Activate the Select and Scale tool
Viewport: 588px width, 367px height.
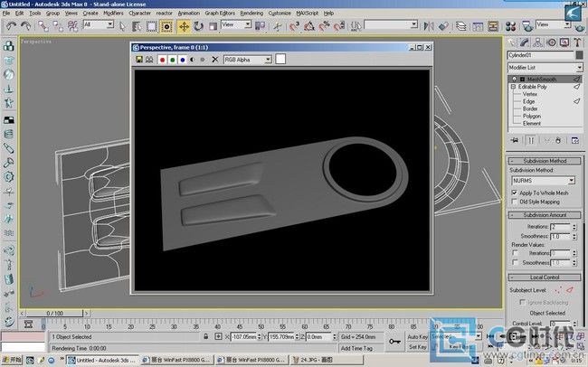click(x=213, y=26)
